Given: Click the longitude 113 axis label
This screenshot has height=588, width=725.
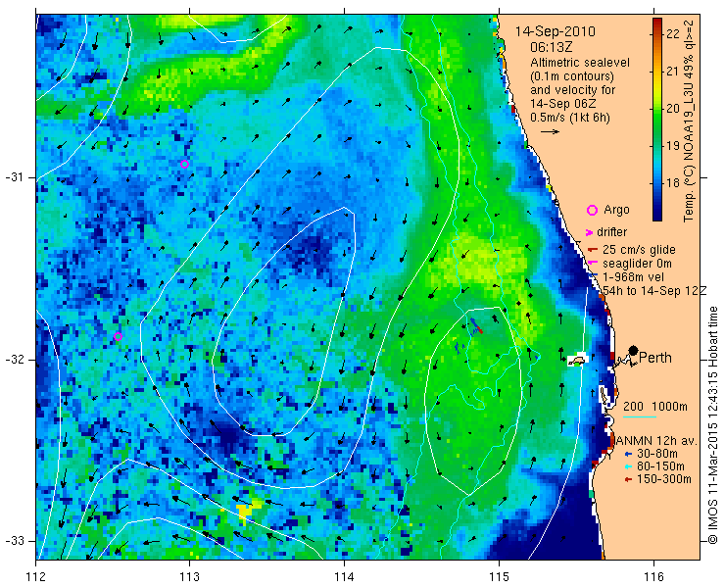Looking at the screenshot, I should (x=189, y=577).
